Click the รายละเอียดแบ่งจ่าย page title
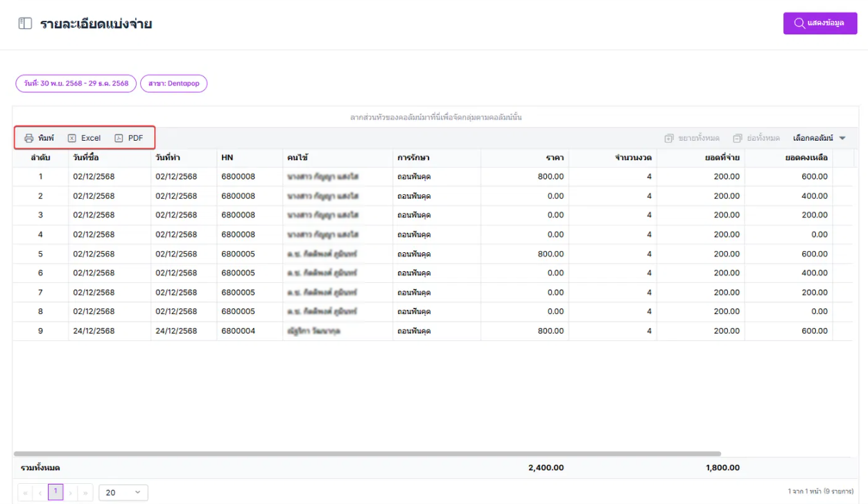The image size is (868, 504). click(x=96, y=24)
